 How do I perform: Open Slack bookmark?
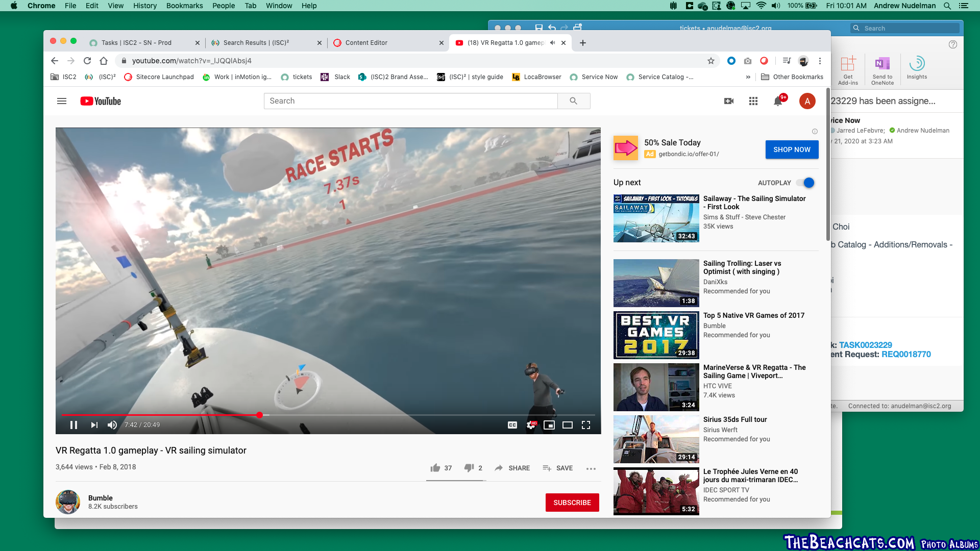point(335,77)
